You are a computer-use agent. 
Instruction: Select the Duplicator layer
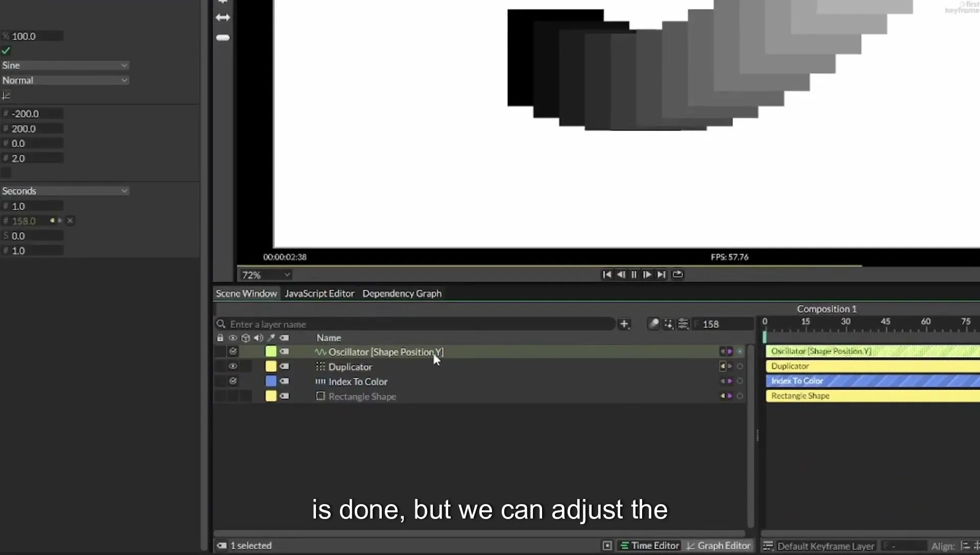(350, 367)
